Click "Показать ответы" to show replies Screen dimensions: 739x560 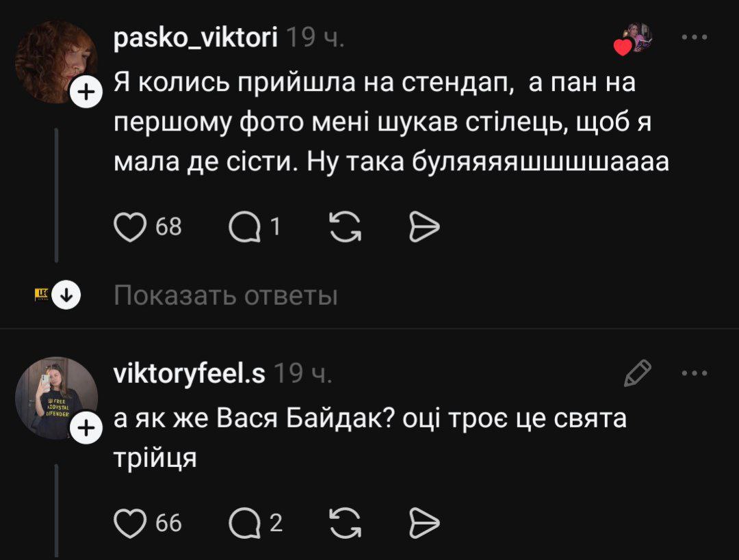pyautogui.click(x=226, y=296)
